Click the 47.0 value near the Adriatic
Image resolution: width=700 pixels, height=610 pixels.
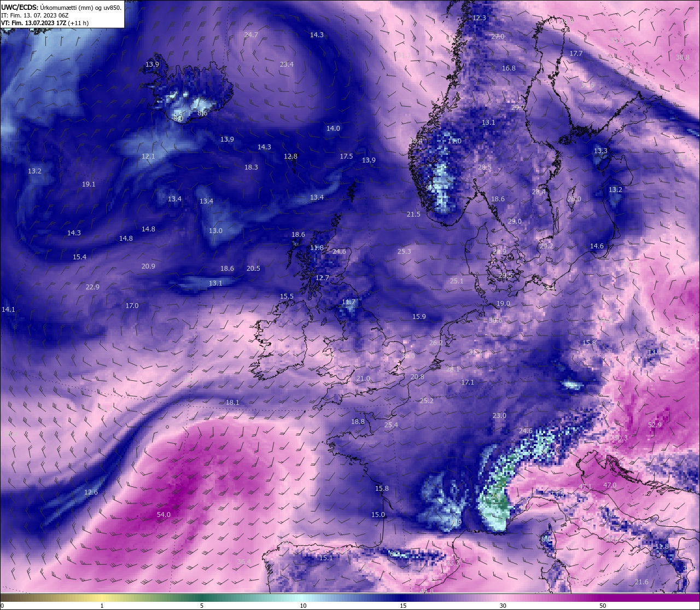610,485
